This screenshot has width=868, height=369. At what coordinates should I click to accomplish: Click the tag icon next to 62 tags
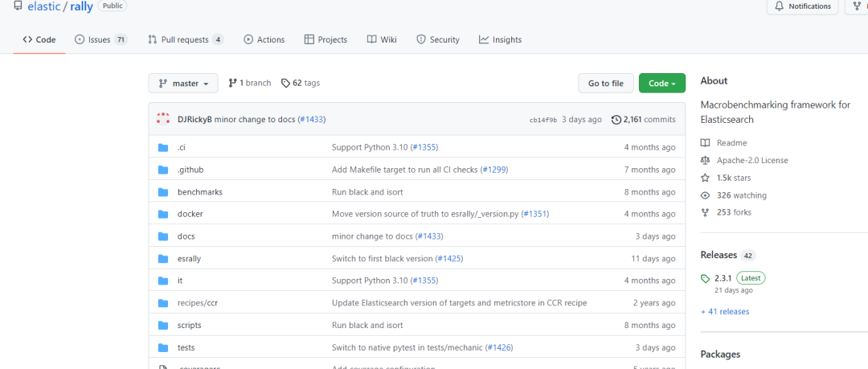pos(285,83)
